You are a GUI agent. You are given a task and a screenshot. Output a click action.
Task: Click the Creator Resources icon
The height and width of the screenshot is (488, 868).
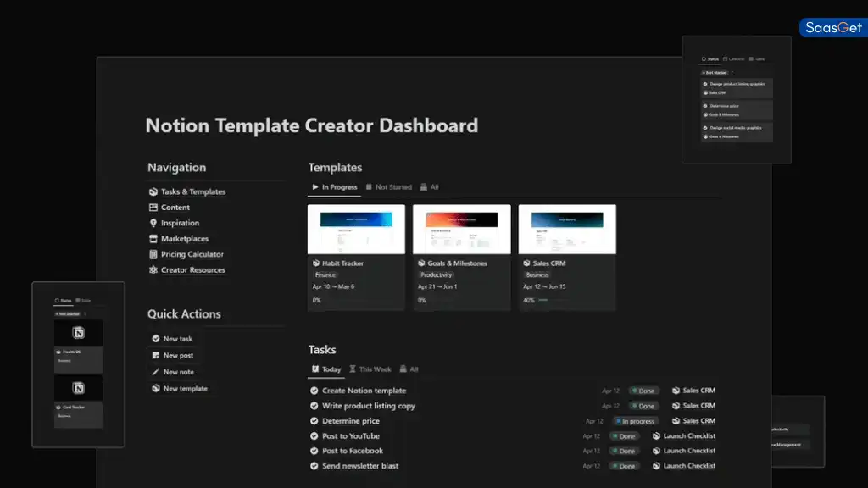153,270
